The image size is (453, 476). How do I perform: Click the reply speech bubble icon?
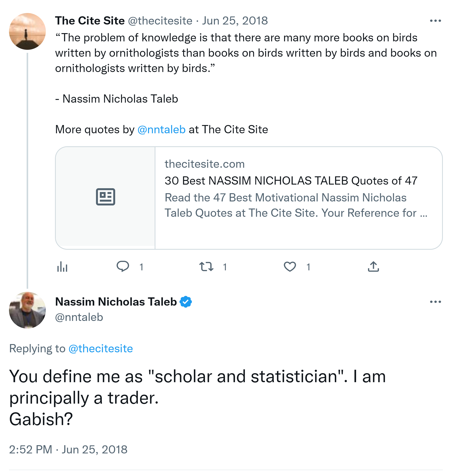(x=123, y=267)
